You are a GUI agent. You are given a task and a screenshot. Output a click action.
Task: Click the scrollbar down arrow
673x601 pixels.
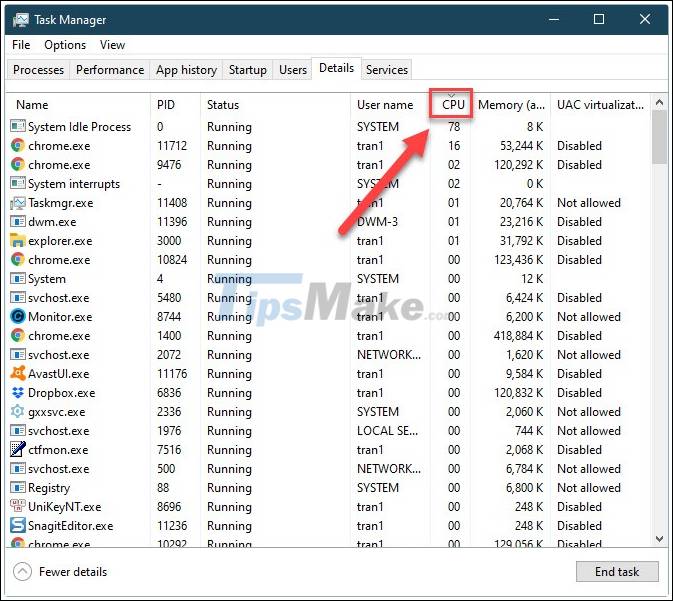pyautogui.click(x=659, y=538)
